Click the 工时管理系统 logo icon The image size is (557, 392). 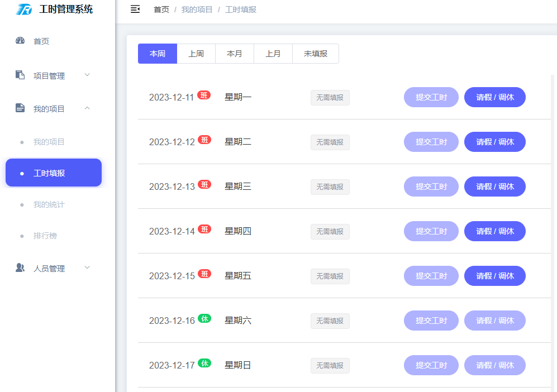[24, 9]
